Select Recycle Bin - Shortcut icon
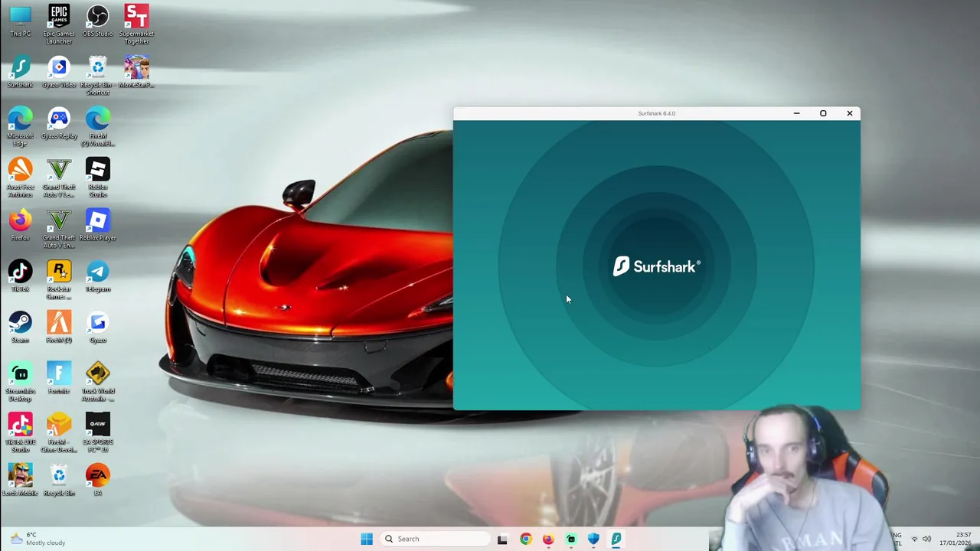 coord(97,75)
